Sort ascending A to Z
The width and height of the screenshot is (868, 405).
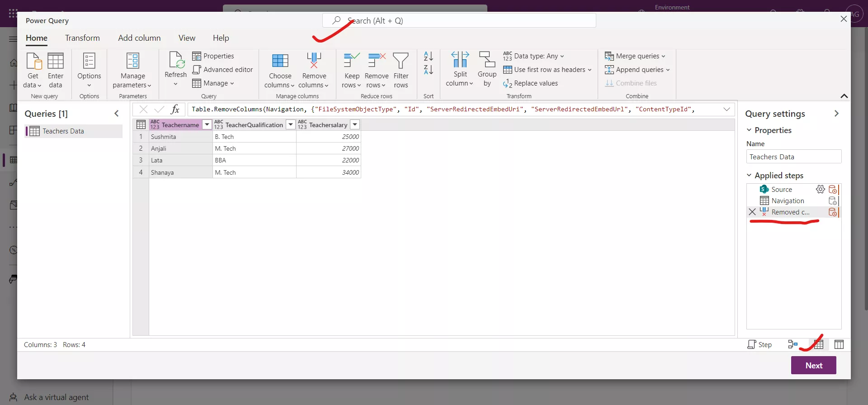click(428, 56)
